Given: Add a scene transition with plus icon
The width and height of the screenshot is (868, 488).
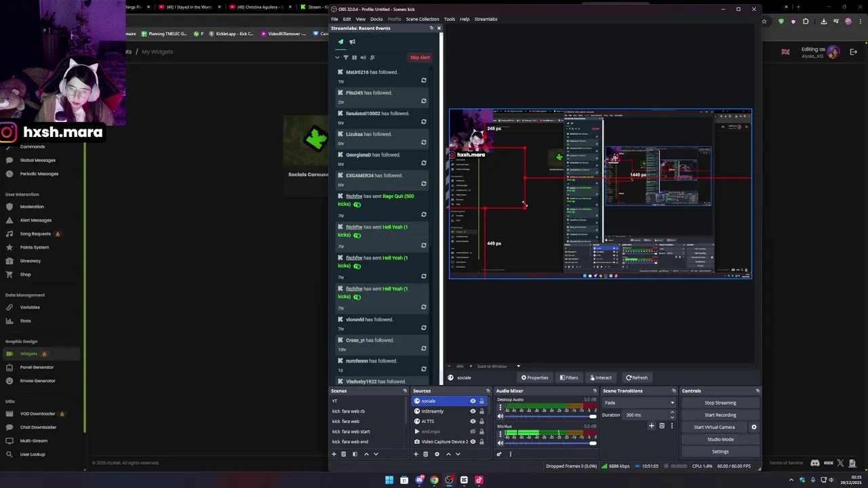Looking at the screenshot, I should click(652, 426).
